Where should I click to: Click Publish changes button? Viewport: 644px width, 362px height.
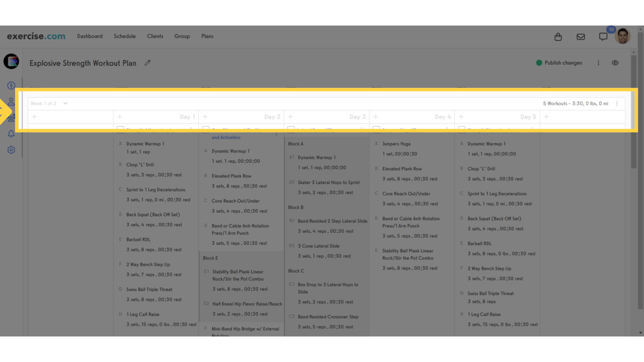559,63
